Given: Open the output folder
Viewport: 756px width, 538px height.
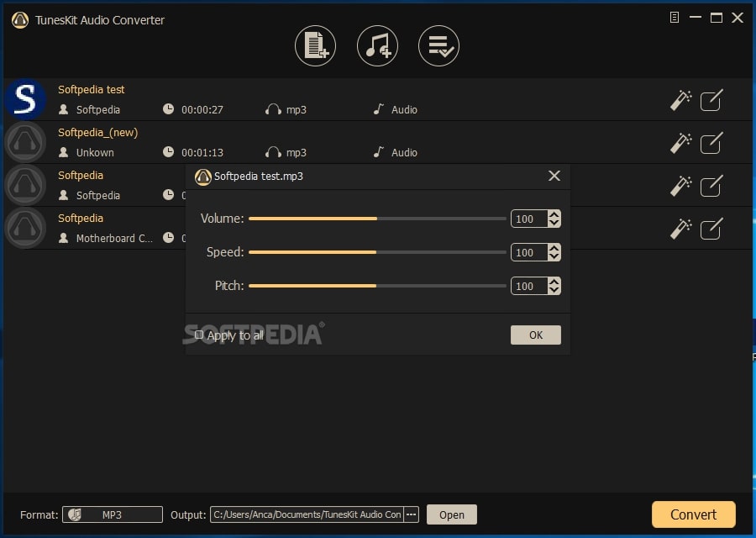Looking at the screenshot, I should click(x=451, y=514).
